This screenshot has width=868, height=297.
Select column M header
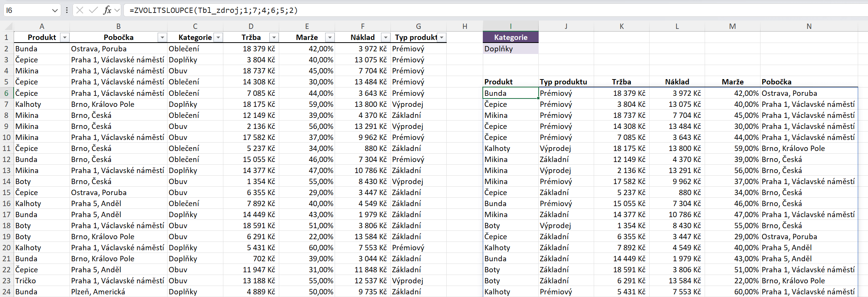pyautogui.click(x=732, y=26)
